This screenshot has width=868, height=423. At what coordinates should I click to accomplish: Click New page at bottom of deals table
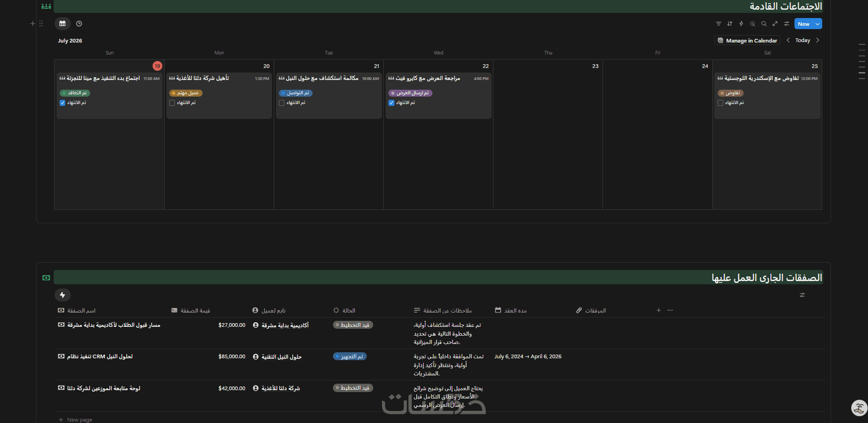click(75, 420)
